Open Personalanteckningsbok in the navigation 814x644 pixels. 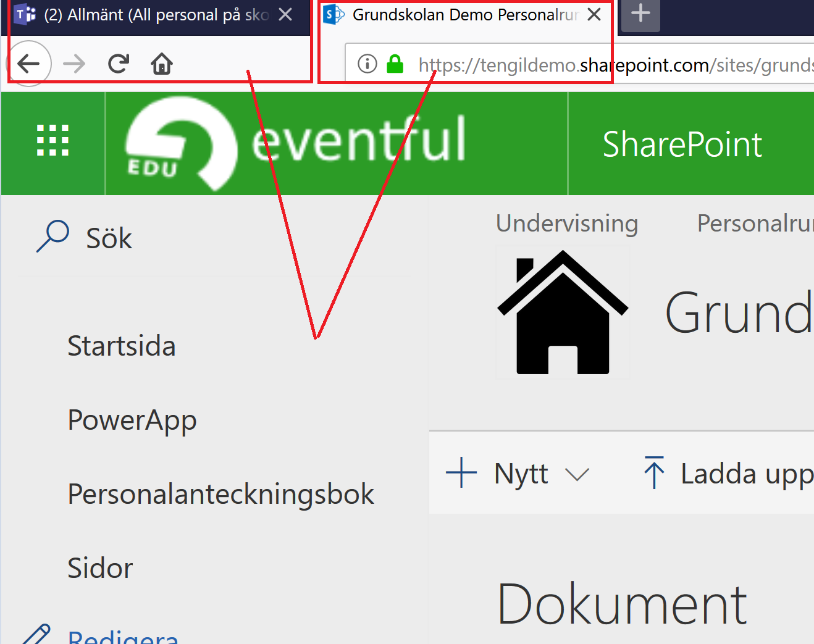[221, 494]
